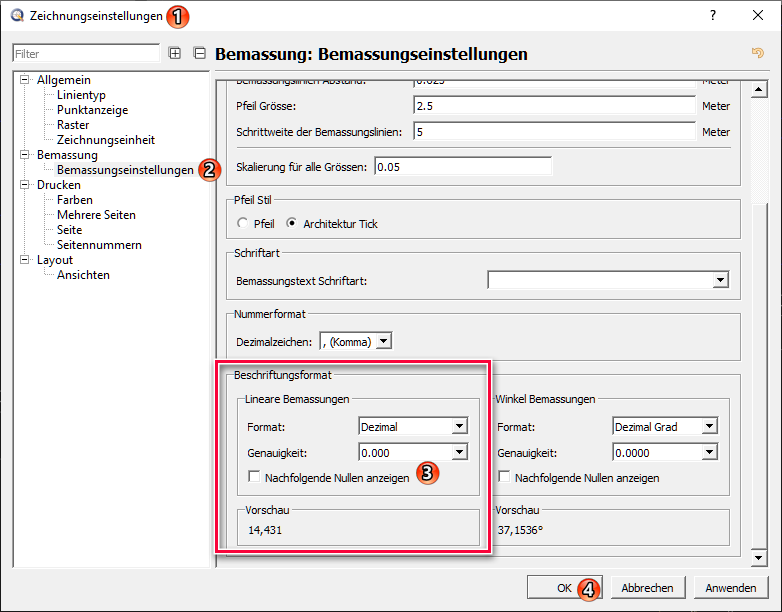Select Seitennummern under Drucken
This screenshot has height=612, width=782.
click(99, 245)
